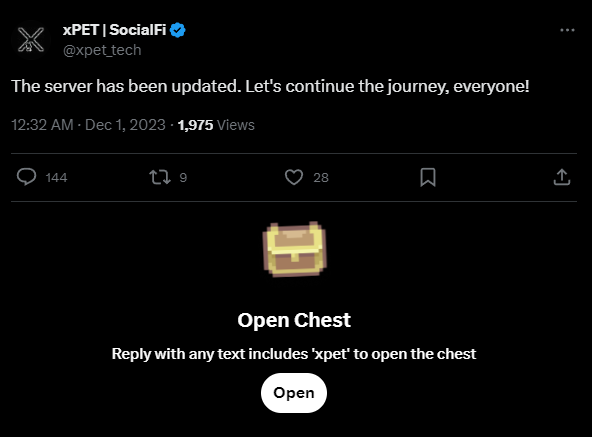The height and width of the screenshot is (437, 592).
Task: Click the Dec 1, 2023 date
Action: pyautogui.click(x=125, y=125)
